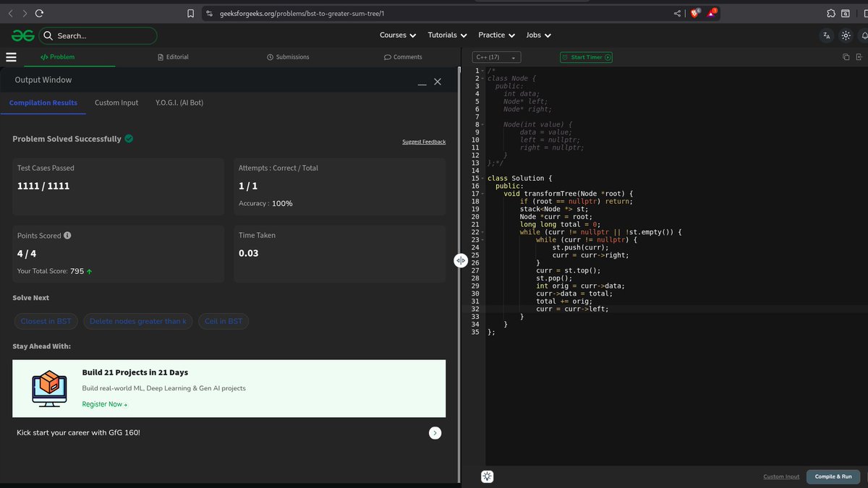Image resolution: width=868 pixels, height=488 pixels.
Task: Click the bookmark icon in address bar
Action: pyautogui.click(x=190, y=13)
